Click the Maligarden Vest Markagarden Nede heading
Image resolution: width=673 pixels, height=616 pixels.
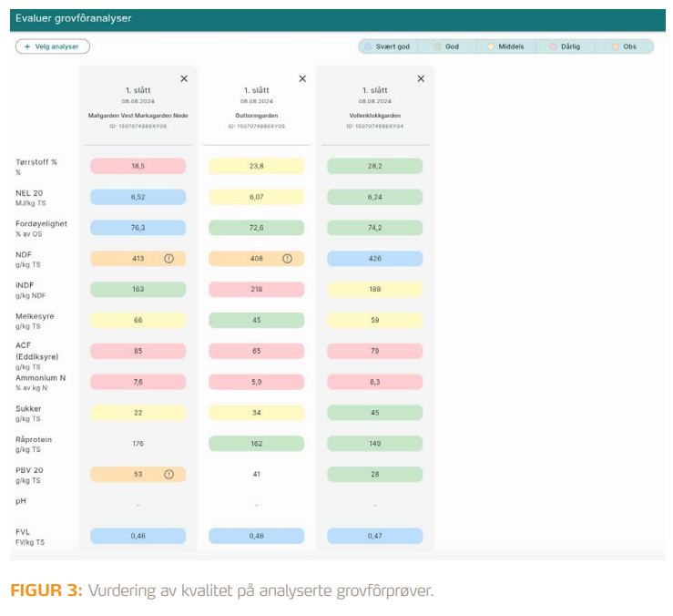[138, 116]
